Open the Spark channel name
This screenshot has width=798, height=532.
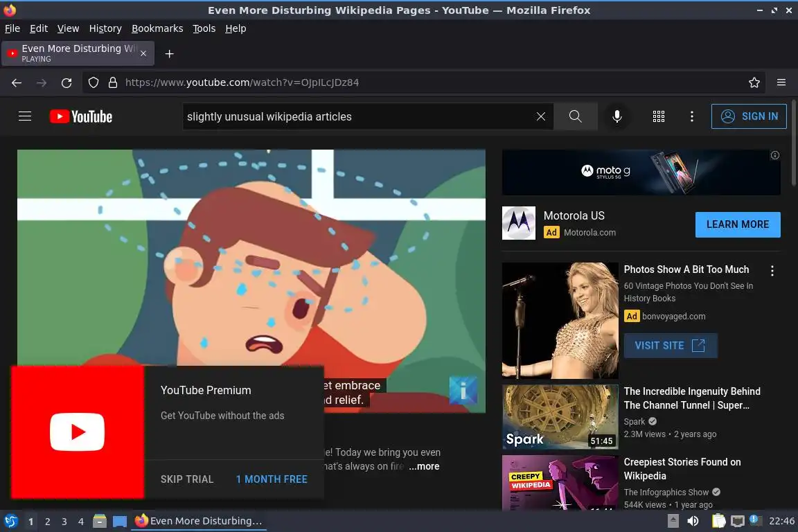pos(634,422)
